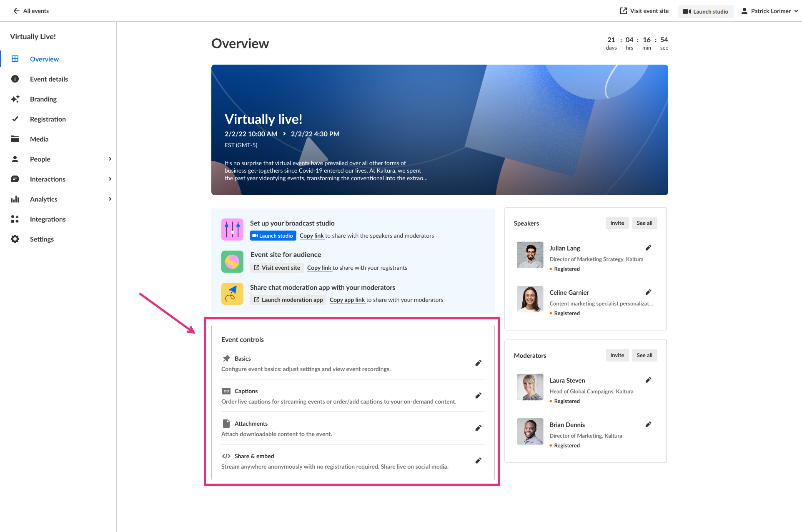Image resolution: width=802 pixels, height=532 pixels.
Task: Open the Integrations page
Action: point(48,219)
